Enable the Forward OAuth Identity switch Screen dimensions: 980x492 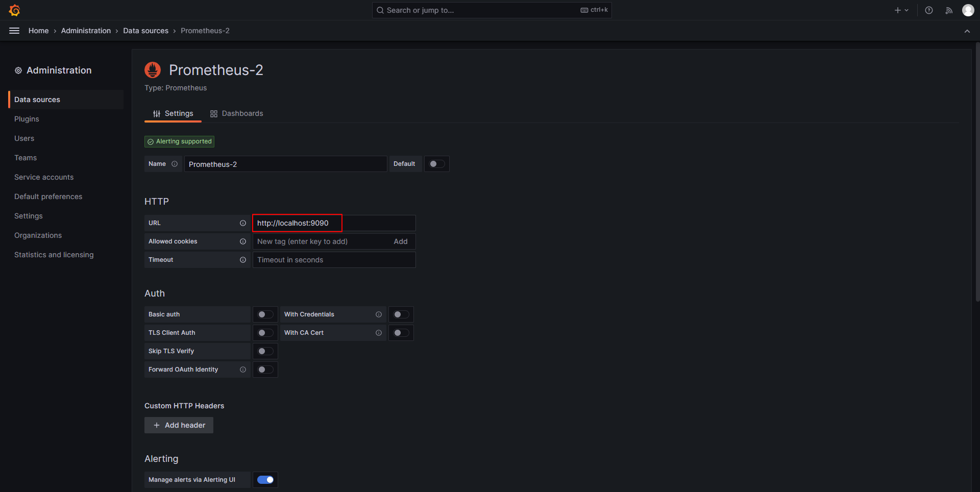click(x=265, y=370)
